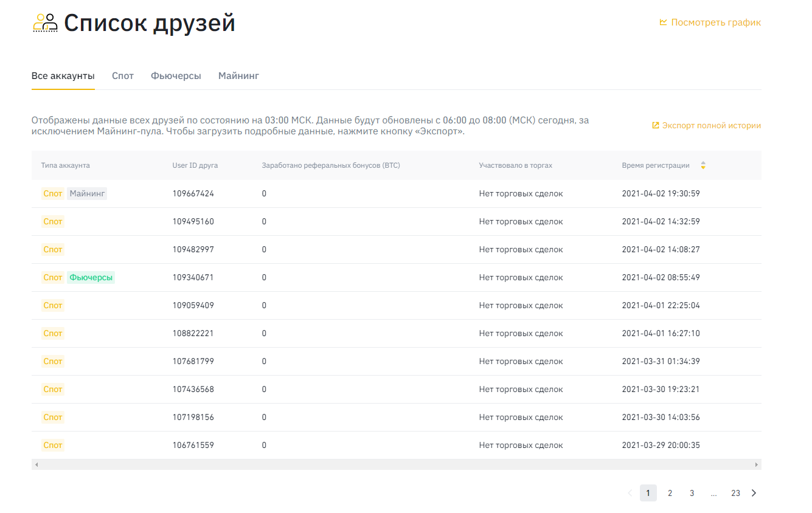Click the bonus value 0 in row 106761559
The image size is (812, 513).
tap(264, 446)
